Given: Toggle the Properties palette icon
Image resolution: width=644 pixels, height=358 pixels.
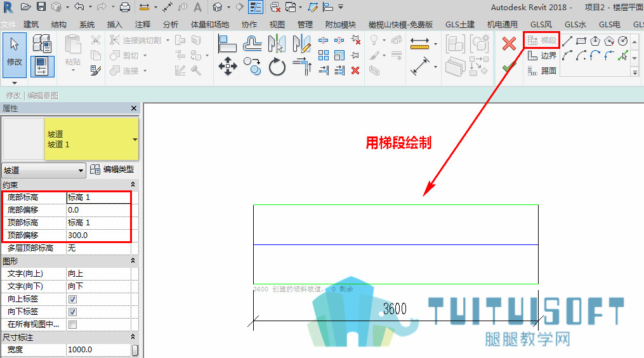Looking at the screenshot, I should point(42,67).
